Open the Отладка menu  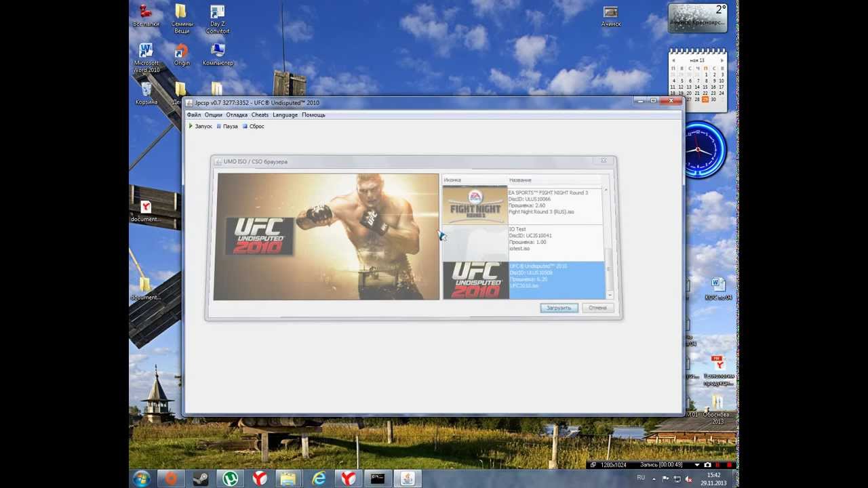pyautogui.click(x=237, y=115)
